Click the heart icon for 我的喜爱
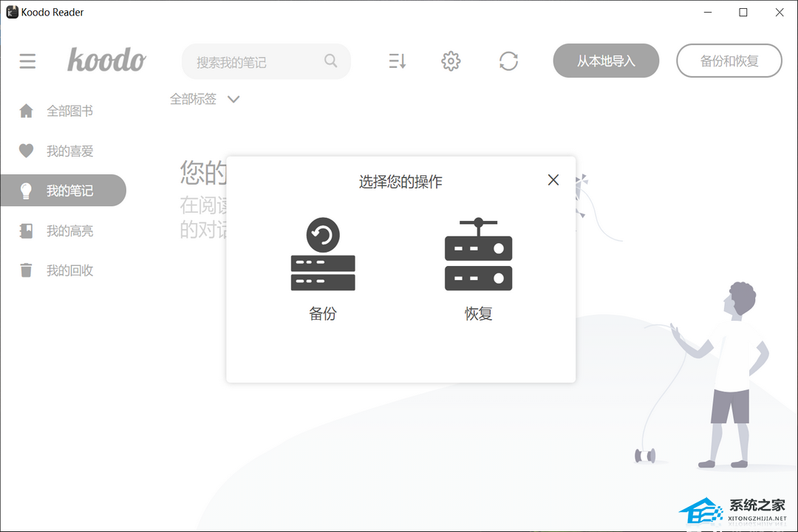The image size is (798, 532). click(27, 151)
